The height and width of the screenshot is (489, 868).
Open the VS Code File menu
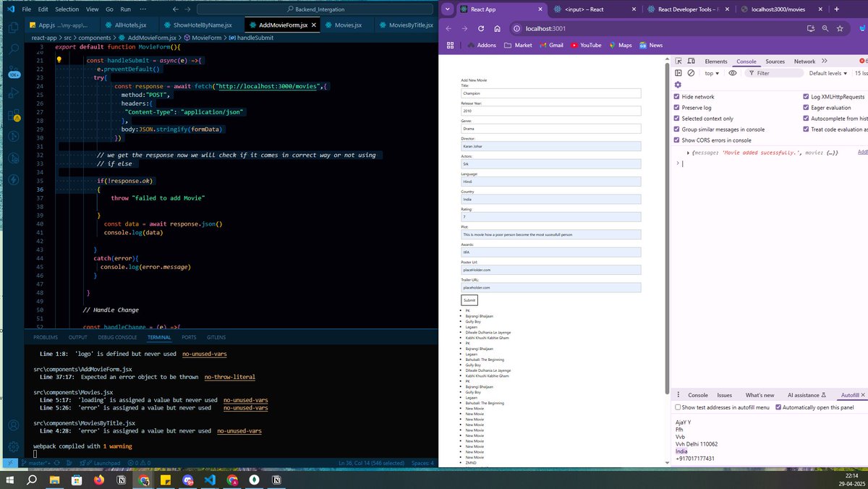pyautogui.click(x=27, y=9)
